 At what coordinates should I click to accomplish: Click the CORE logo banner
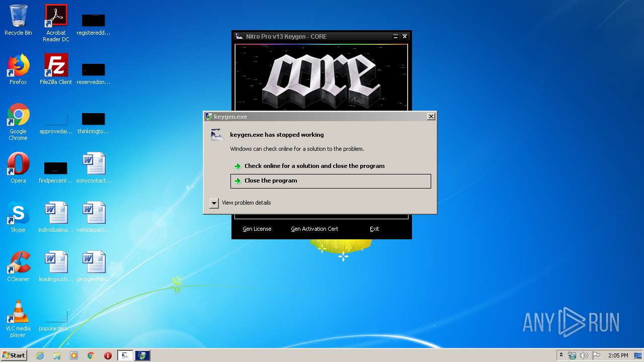pyautogui.click(x=321, y=77)
